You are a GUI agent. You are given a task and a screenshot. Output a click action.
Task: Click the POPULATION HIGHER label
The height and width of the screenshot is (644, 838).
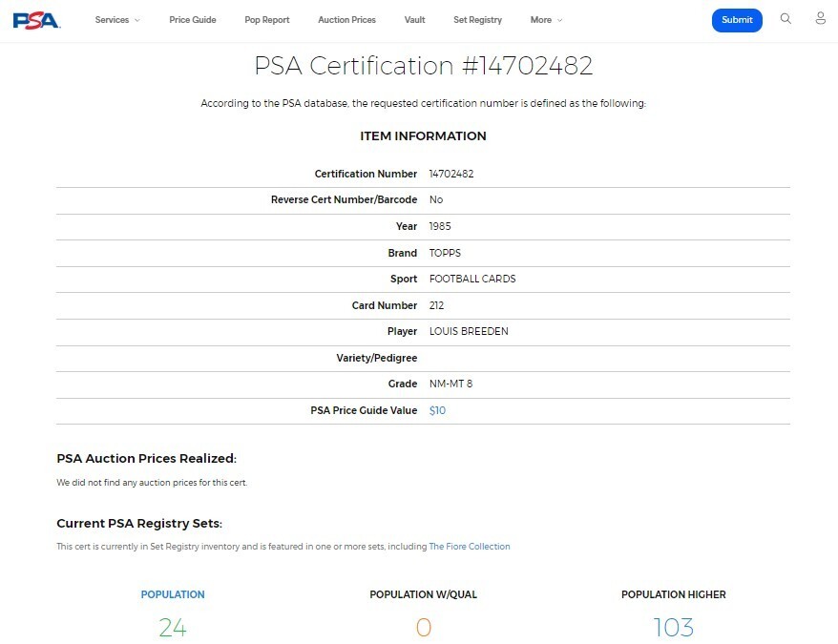674,594
